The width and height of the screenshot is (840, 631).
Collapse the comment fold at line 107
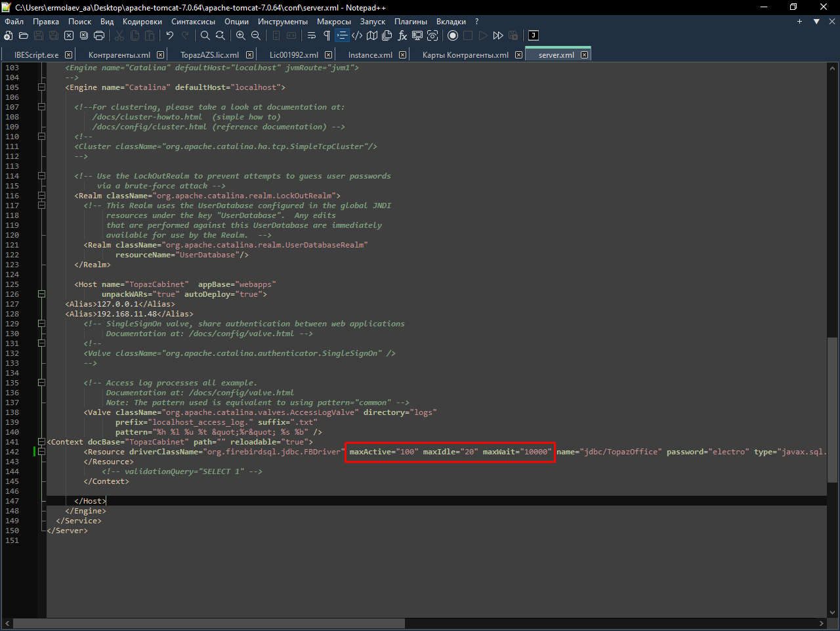coord(41,107)
